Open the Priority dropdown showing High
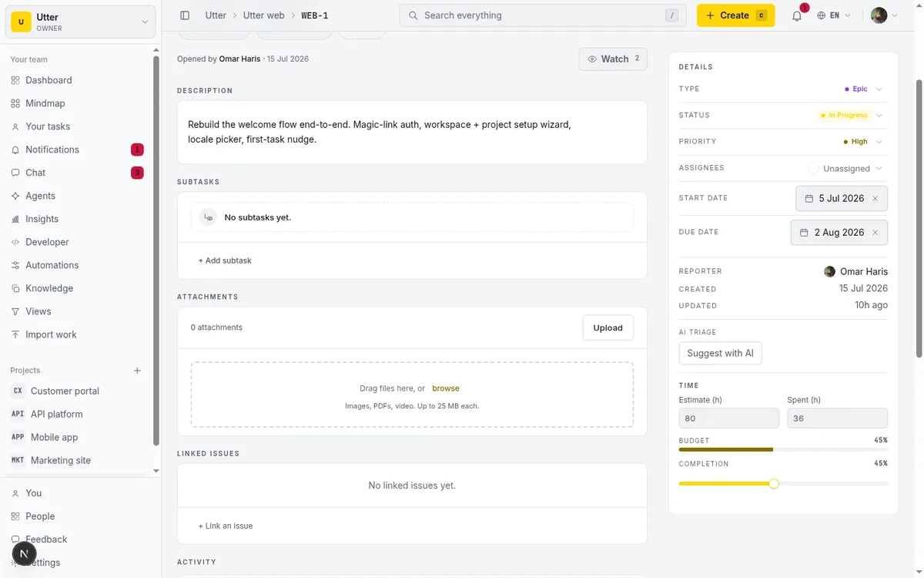The height and width of the screenshot is (578, 924). click(862, 142)
